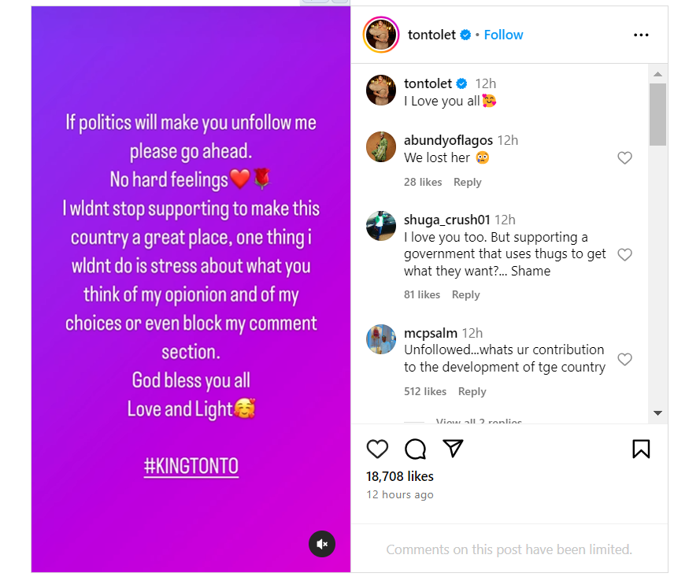The width and height of the screenshot is (700, 588).
Task: Like shuga_crush01's comment
Action: [x=624, y=254]
